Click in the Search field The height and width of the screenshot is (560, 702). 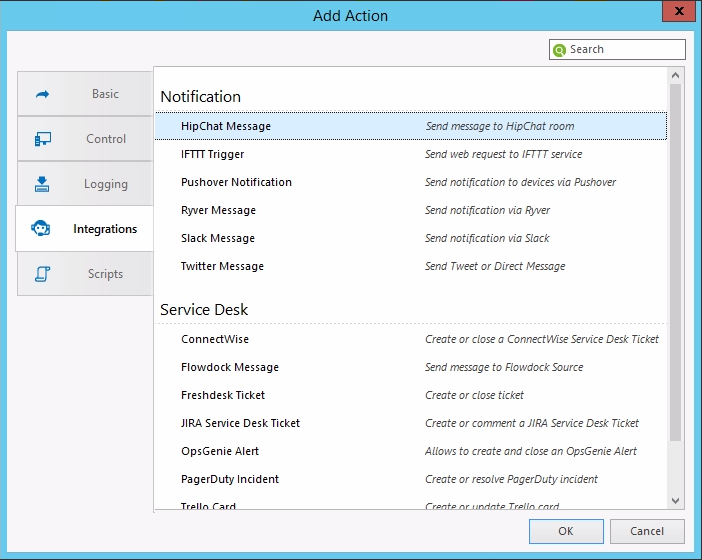click(x=617, y=49)
